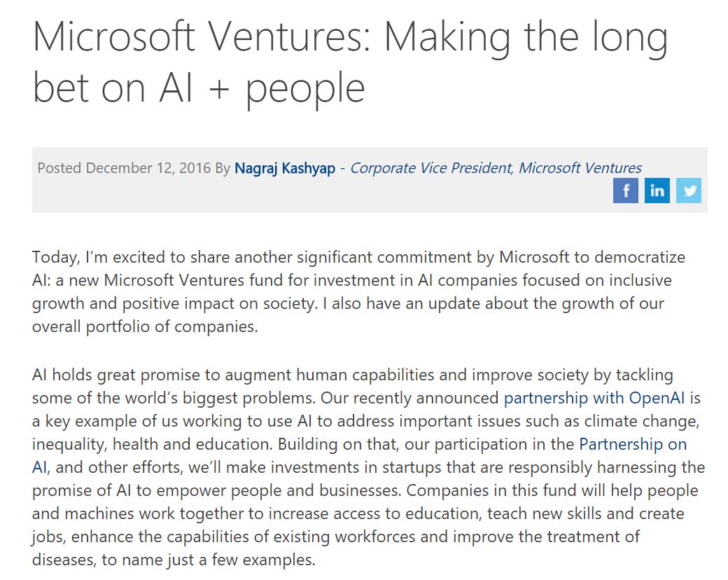Share the article on Facebook

coord(625,191)
